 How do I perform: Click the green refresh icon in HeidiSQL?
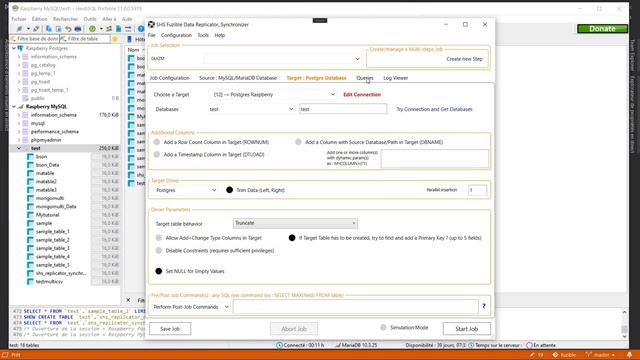pyautogui.click(x=92, y=29)
